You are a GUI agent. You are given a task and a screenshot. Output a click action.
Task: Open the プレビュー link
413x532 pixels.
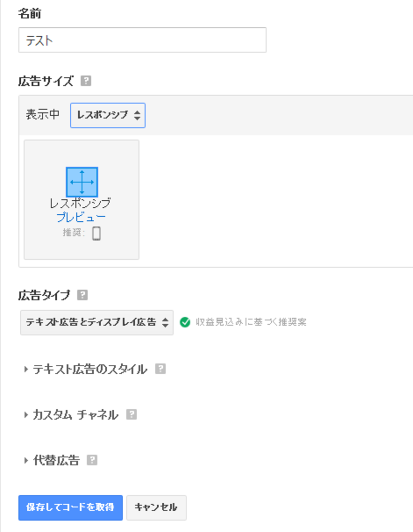pyautogui.click(x=81, y=218)
